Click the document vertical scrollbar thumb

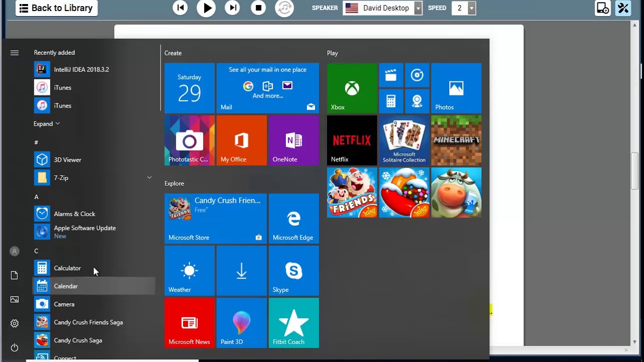tap(635, 171)
